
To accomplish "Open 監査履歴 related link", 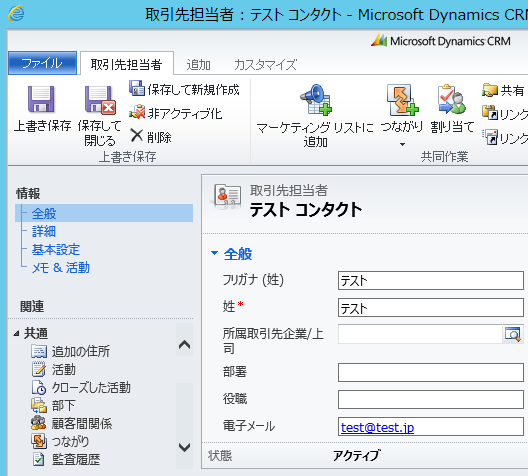I will point(76,459).
